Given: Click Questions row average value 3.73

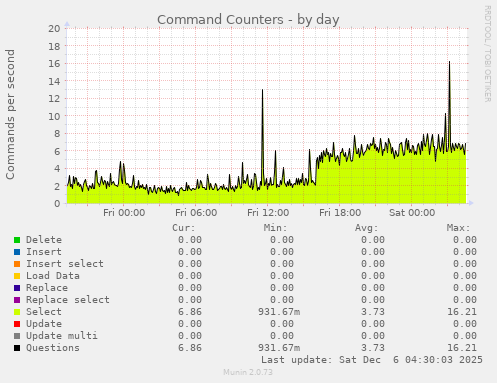Looking at the screenshot, I should click(x=373, y=348).
